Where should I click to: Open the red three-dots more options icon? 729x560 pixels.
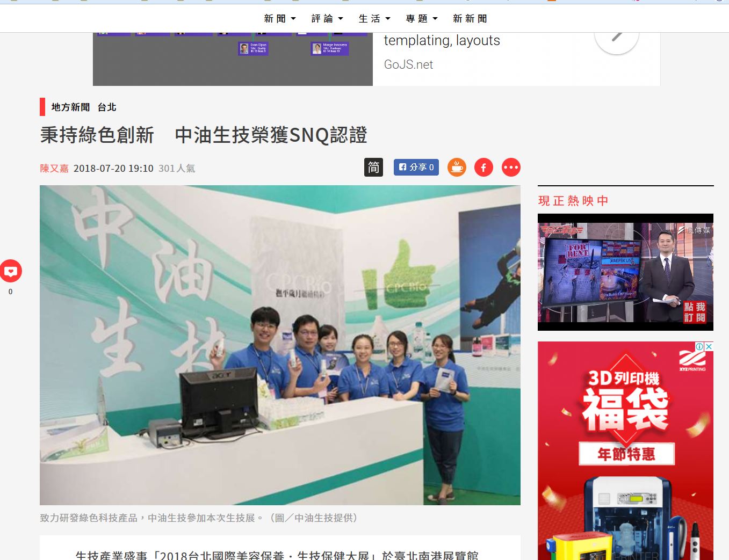point(511,168)
